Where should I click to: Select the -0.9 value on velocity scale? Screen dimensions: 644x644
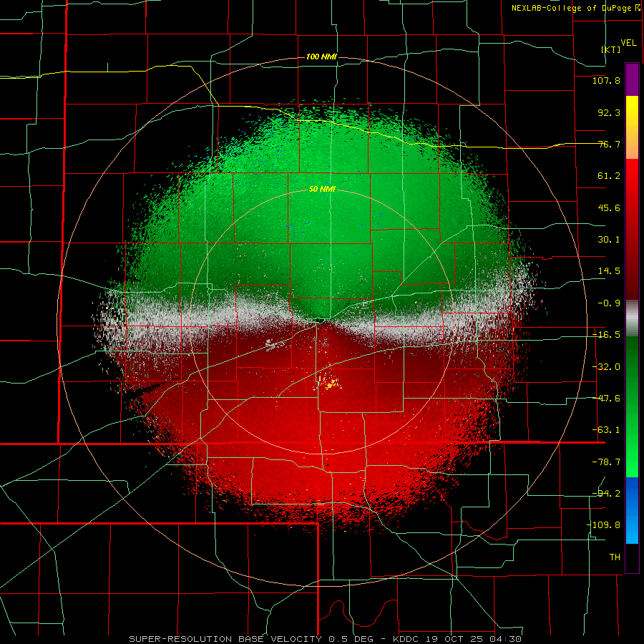coord(609,303)
